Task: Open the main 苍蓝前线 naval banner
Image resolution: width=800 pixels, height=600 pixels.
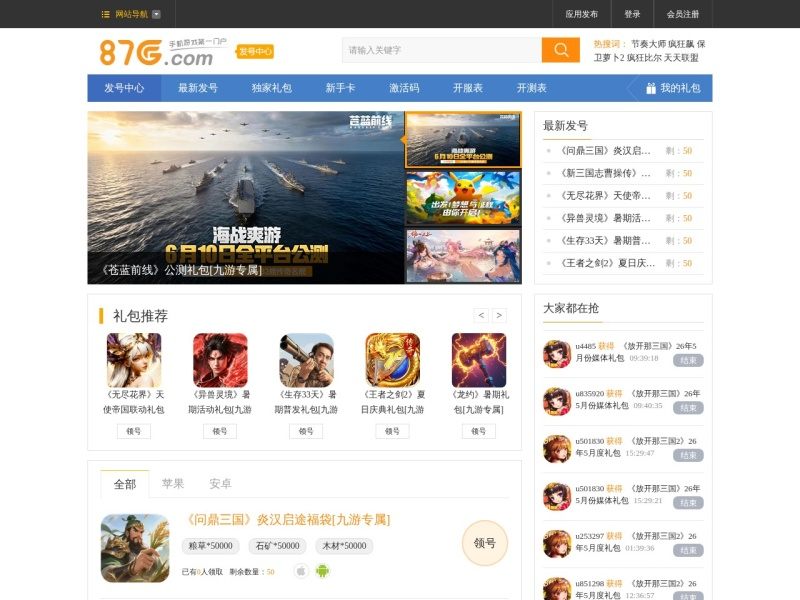Action: (246, 197)
